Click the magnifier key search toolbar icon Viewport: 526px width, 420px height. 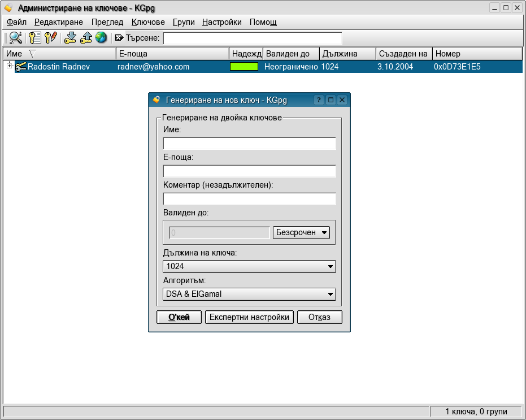pyautogui.click(x=15, y=38)
